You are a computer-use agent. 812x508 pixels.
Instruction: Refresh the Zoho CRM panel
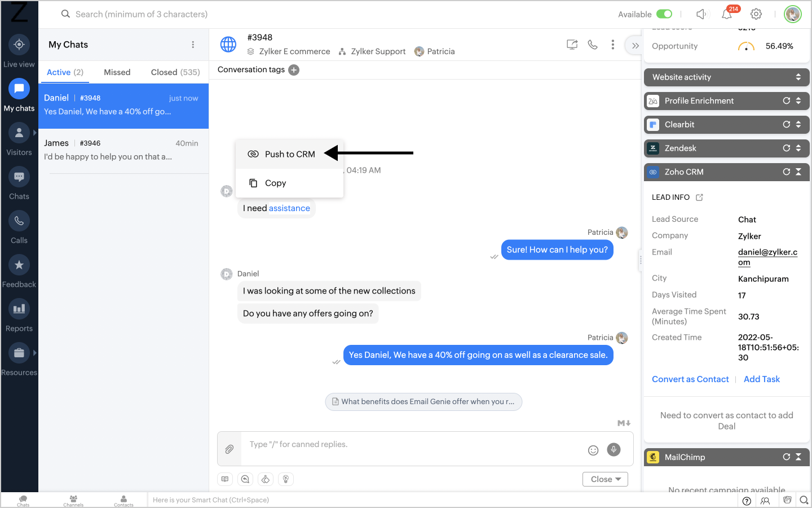point(787,172)
